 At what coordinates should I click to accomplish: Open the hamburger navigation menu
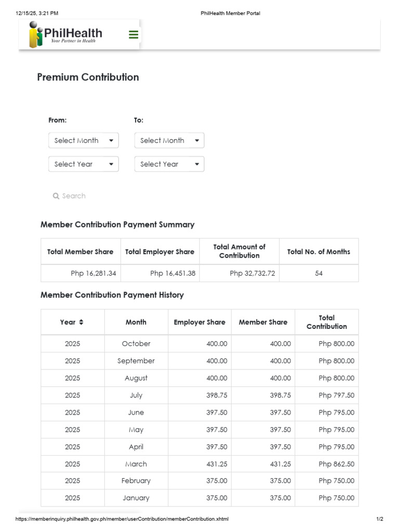pyautogui.click(x=134, y=35)
